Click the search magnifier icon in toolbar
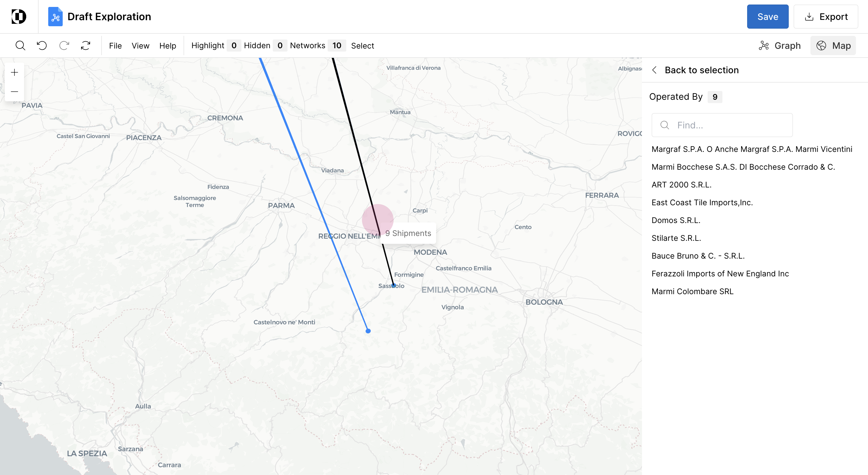The image size is (868, 475). click(x=20, y=46)
